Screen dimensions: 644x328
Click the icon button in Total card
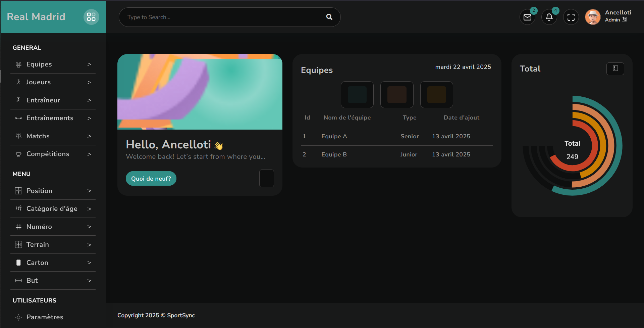click(x=615, y=68)
